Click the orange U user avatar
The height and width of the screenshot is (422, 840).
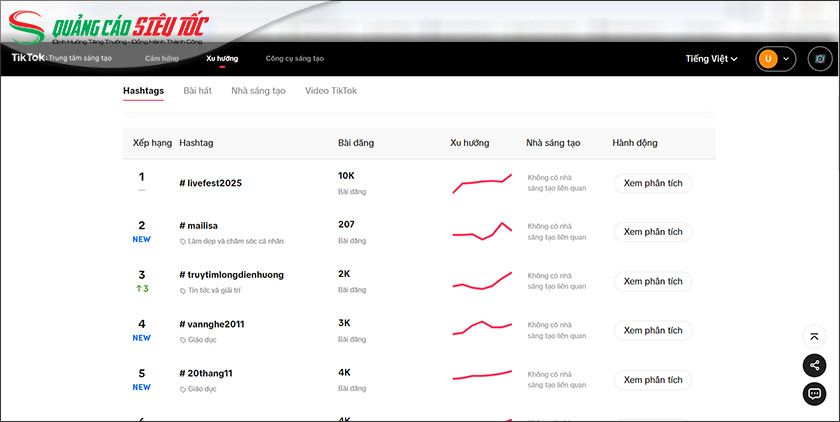[x=768, y=59]
